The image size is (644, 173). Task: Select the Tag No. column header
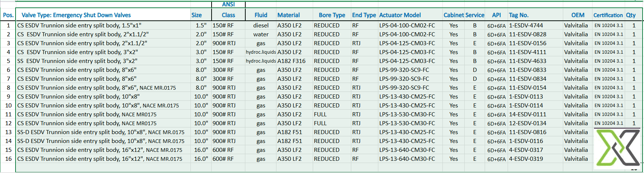[x=518, y=15]
